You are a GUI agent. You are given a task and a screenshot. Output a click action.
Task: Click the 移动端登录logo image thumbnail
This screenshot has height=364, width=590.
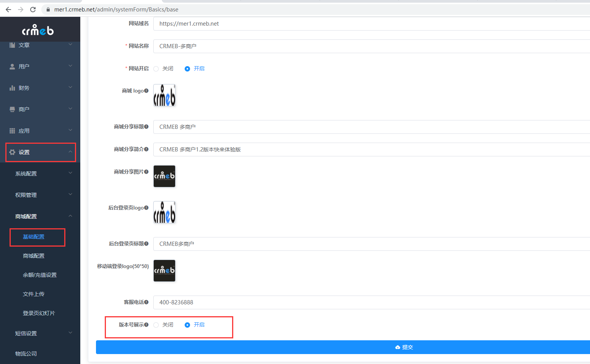[164, 271]
